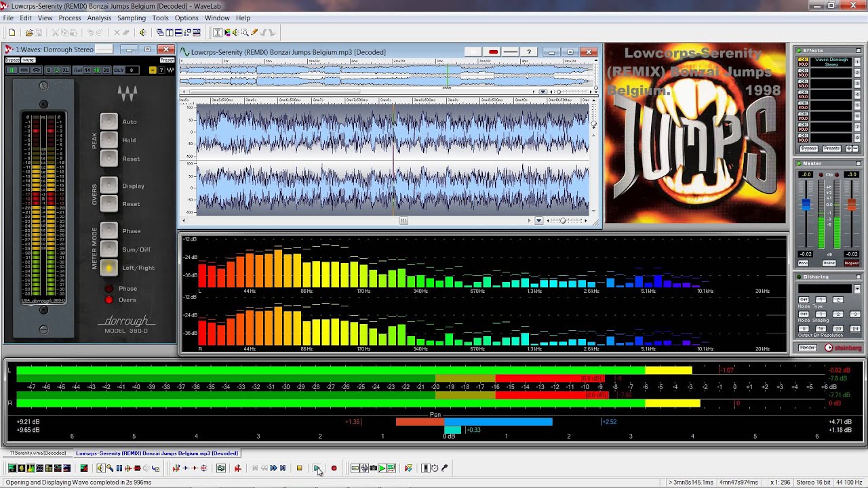Click the stop button in transport bar

coord(299,468)
